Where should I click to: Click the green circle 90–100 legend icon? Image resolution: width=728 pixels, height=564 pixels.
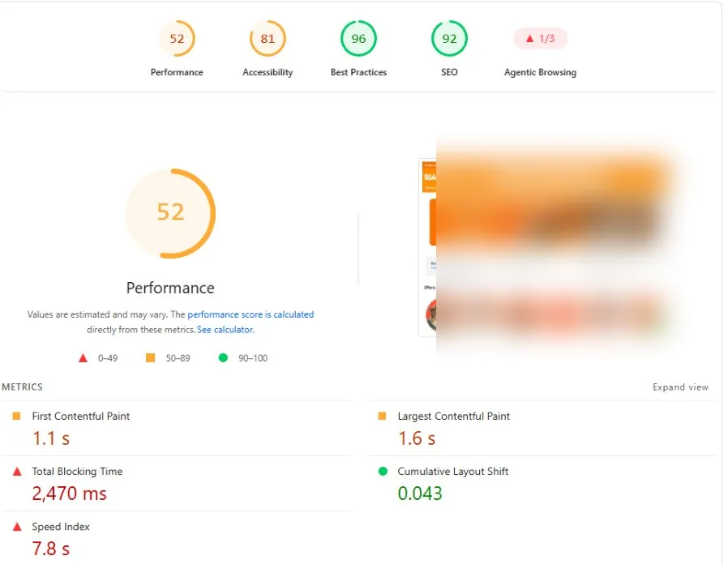tap(223, 357)
